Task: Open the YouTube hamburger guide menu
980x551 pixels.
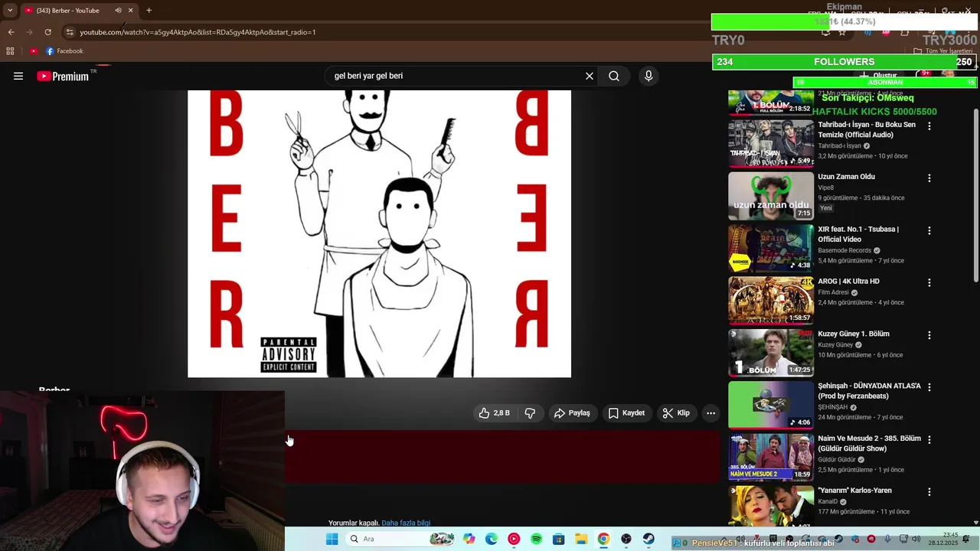Action: 18,76
